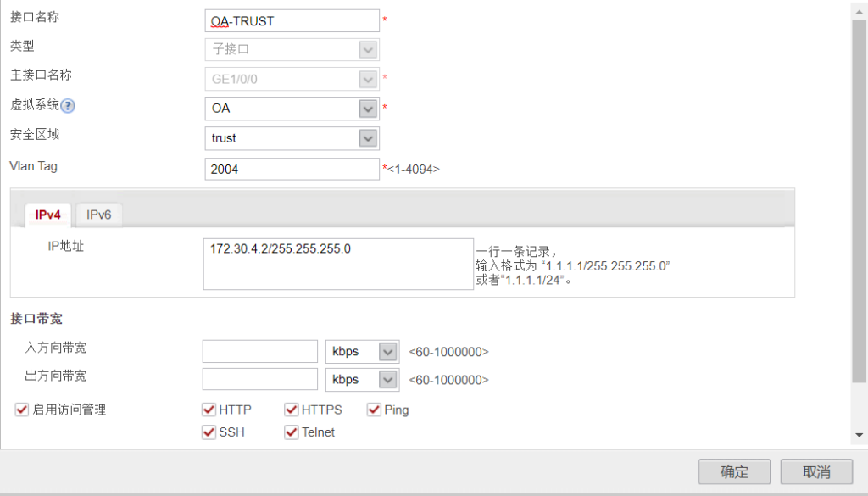The height and width of the screenshot is (496, 868).
Task: Click the vertical scrollbar down arrow
Action: 860,435
